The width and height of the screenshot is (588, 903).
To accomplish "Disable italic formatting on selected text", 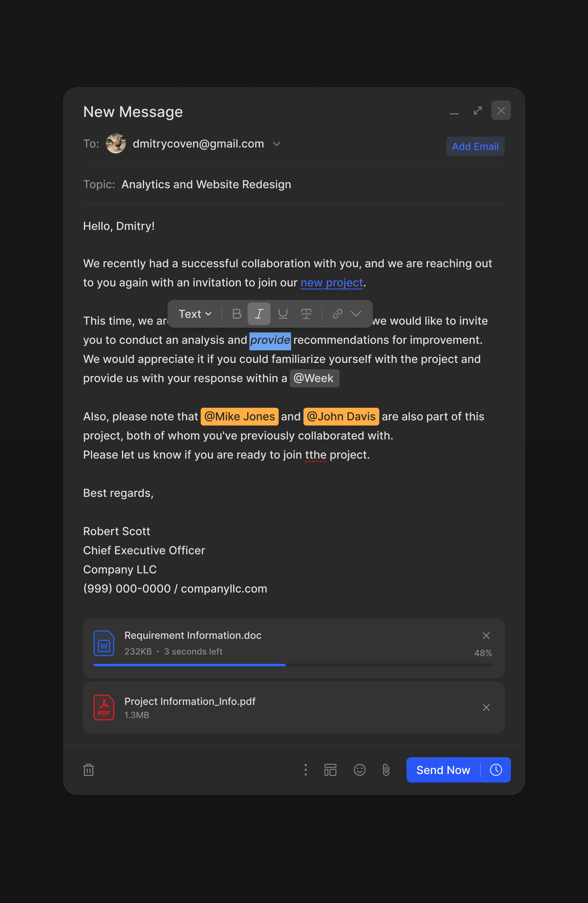I will pos(259,314).
